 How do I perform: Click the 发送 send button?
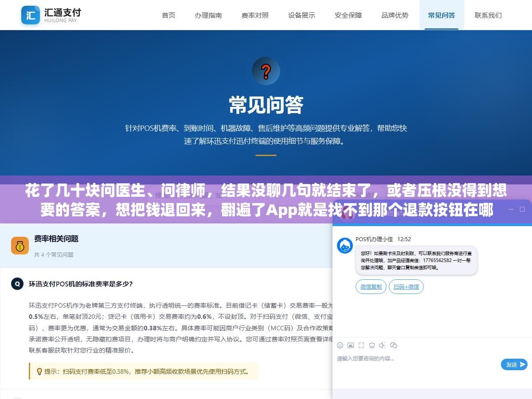tap(514, 364)
